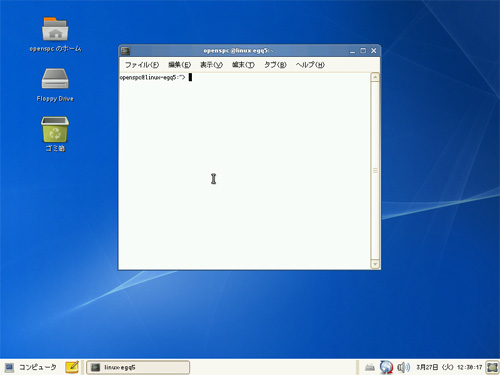500x375 pixels.
Task: Open the openspc home folder icon
Action: (x=55, y=29)
